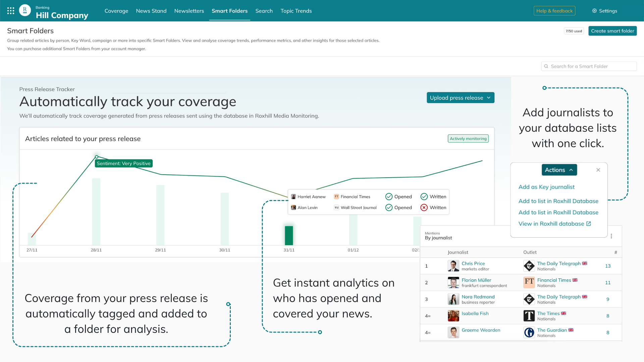Click Create smart folder button

(x=612, y=31)
